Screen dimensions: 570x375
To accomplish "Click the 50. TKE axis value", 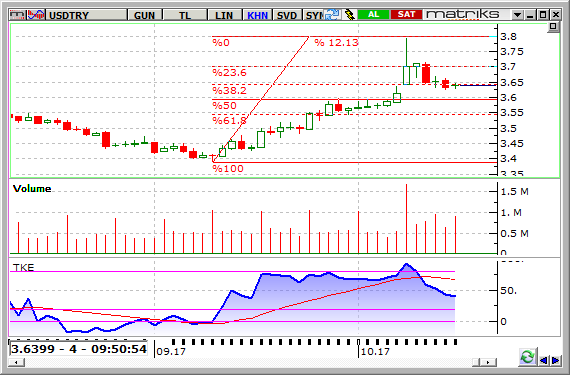I will [509, 290].
